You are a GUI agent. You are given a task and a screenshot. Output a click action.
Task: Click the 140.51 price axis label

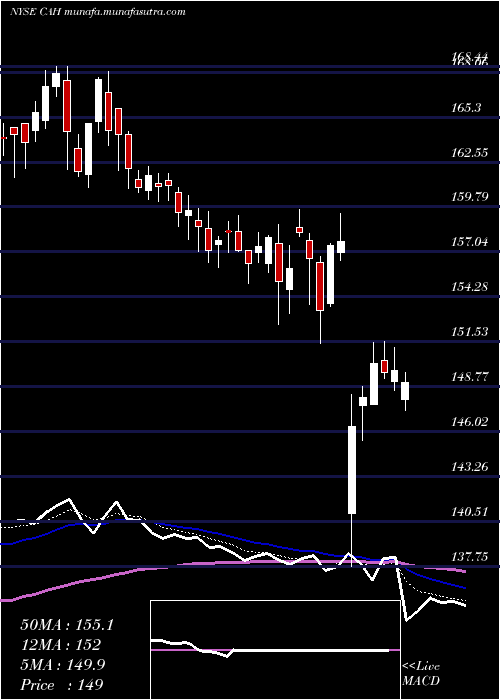pyautogui.click(x=470, y=511)
